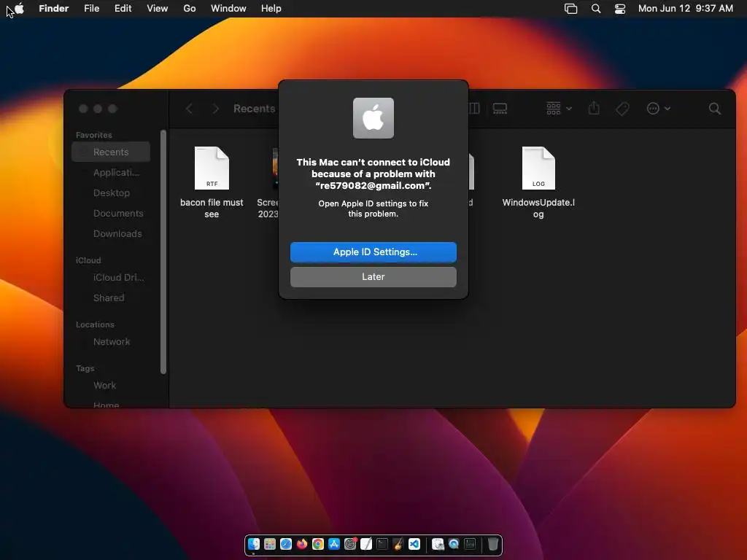Switch Finder to gallery view
The image size is (747, 560).
tap(500, 109)
